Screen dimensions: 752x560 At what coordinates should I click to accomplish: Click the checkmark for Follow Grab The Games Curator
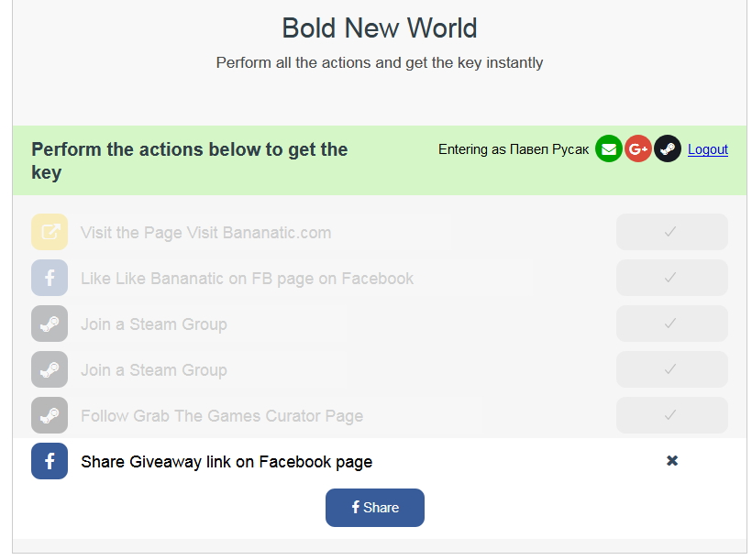pos(671,415)
